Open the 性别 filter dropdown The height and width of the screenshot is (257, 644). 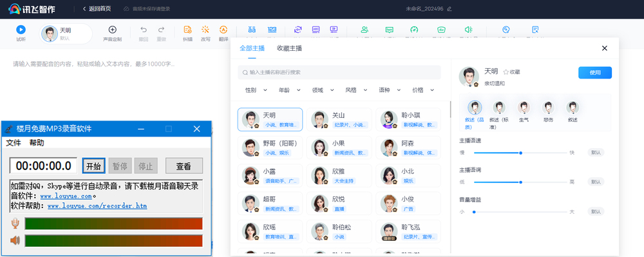click(x=256, y=90)
